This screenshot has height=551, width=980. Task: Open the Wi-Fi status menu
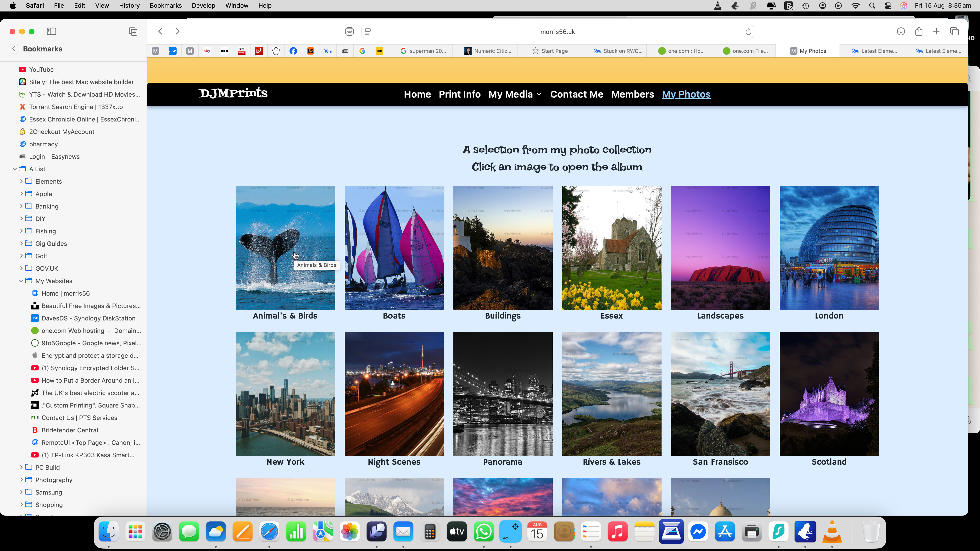click(856, 6)
